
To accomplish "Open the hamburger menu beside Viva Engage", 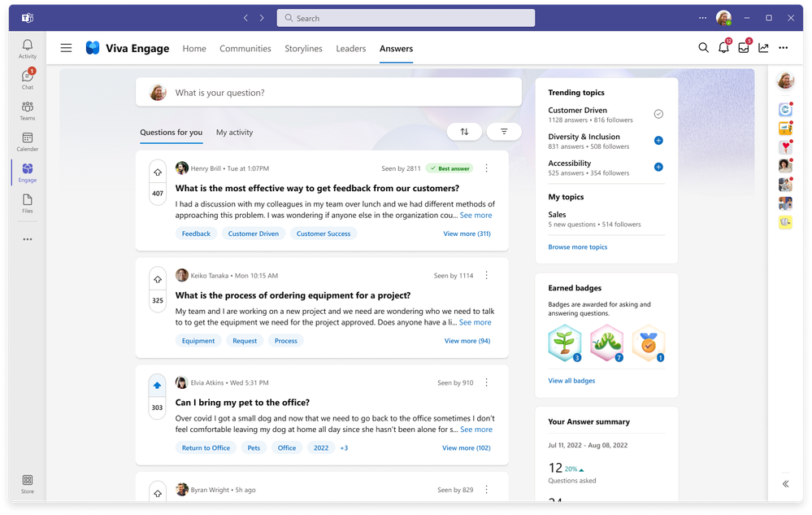I will coord(67,48).
